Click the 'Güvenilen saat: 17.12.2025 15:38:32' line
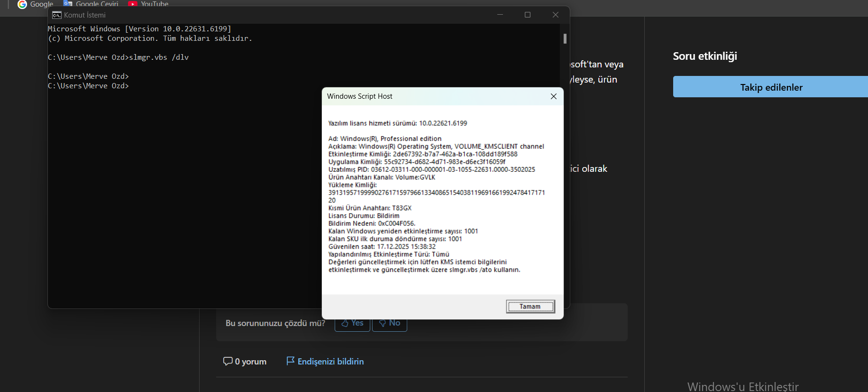The image size is (868, 392). pyautogui.click(x=382, y=247)
